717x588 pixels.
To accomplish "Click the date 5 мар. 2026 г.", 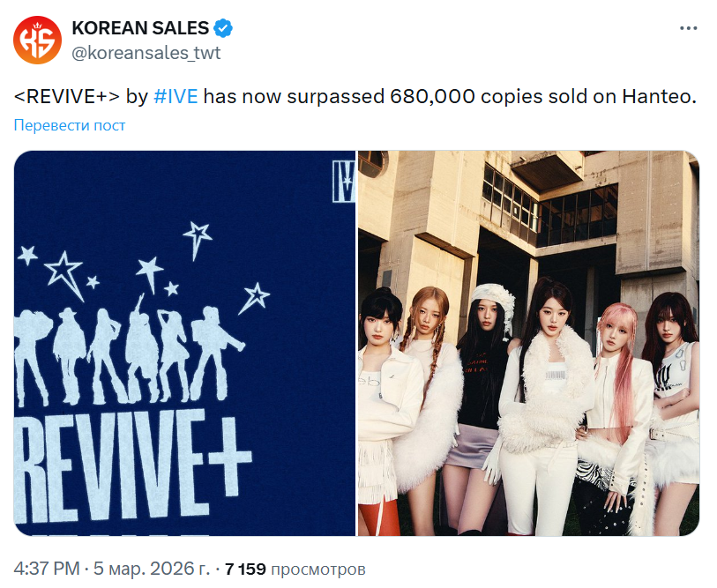I will point(152,569).
